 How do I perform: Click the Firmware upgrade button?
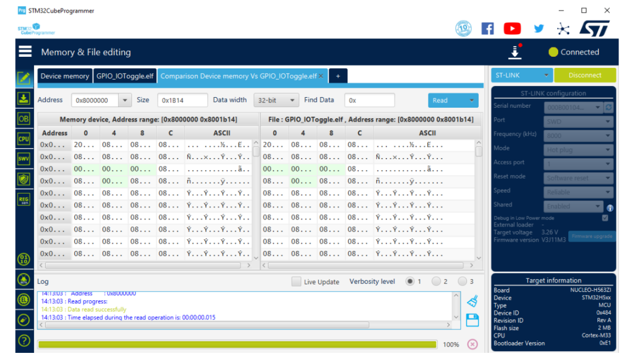point(592,236)
